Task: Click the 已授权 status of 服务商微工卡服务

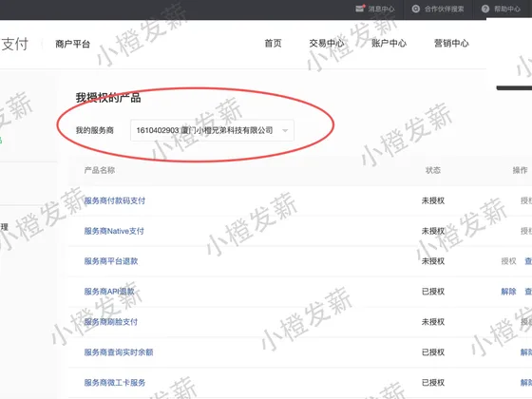Action: pyautogui.click(x=433, y=383)
